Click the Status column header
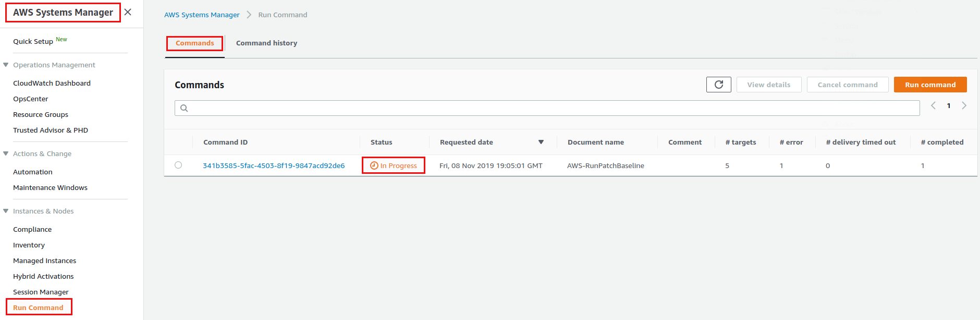The height and width of the screenshot is (320, 980). (x=381, y=142)
